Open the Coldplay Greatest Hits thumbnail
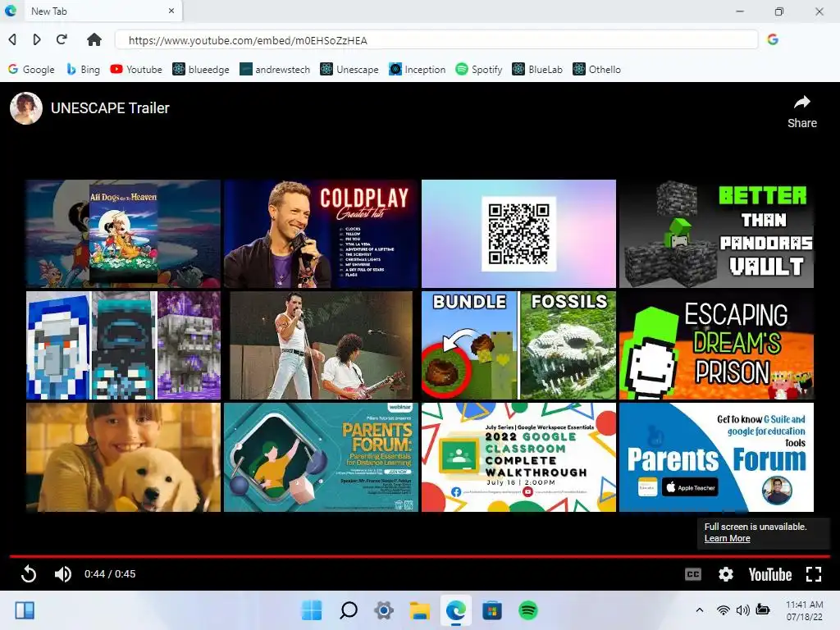Screen dimensions: 840x630 click(321, 234)
